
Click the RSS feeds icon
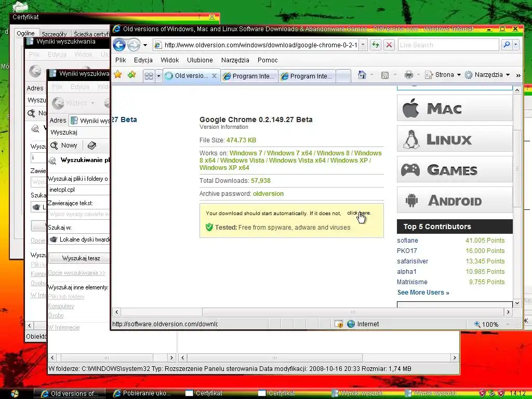point(385,75)
